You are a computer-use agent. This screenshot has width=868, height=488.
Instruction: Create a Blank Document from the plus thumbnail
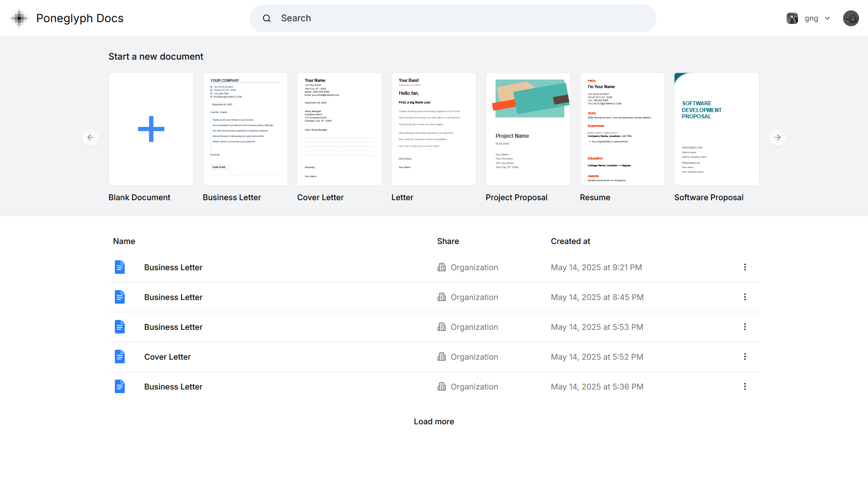pos(151,129)
